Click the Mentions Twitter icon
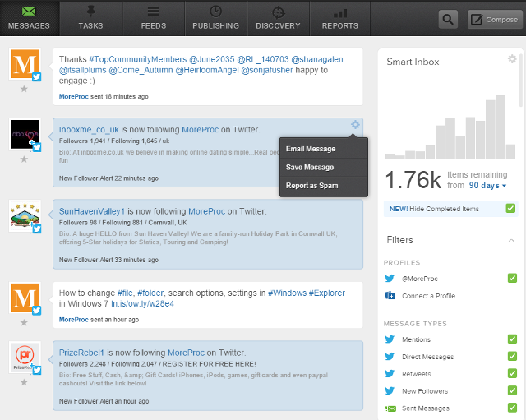Screen dimensions: 526x420 (x=390, y=339)
